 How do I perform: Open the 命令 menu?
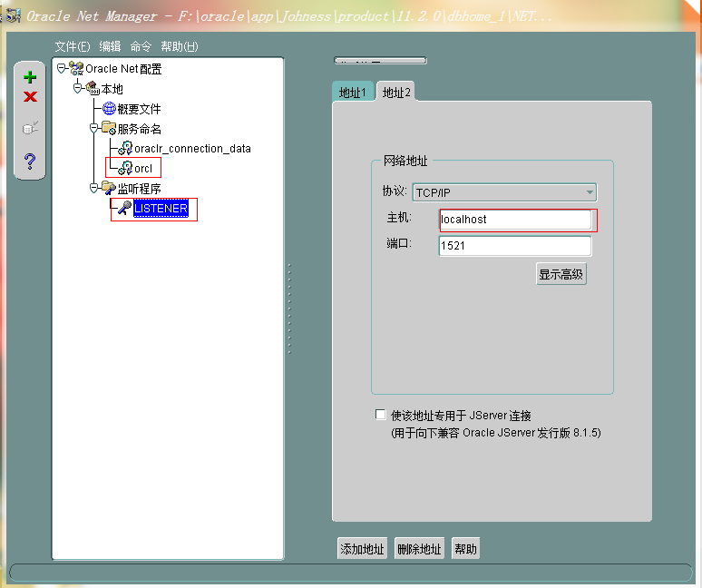pyautogui.click(x=141, y=46)
